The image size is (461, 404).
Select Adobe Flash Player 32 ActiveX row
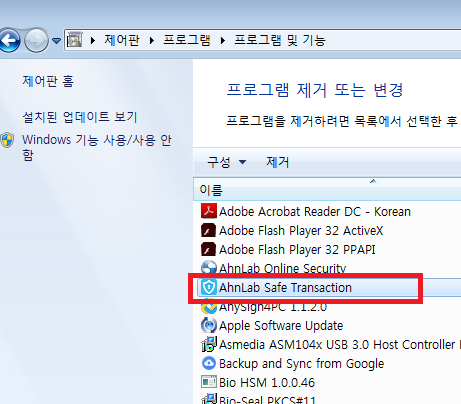(x=301, y=231)
